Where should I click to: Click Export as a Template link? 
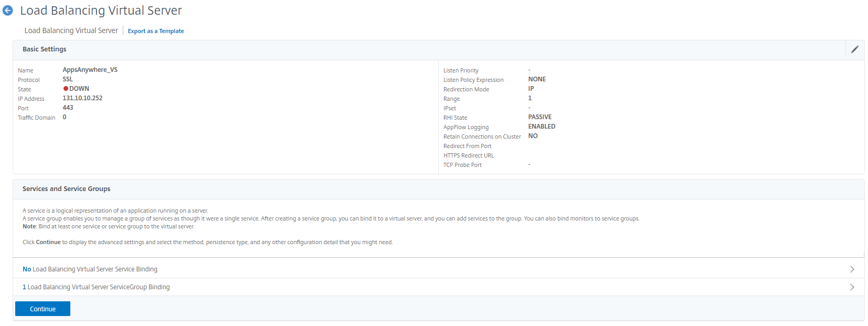156,31
